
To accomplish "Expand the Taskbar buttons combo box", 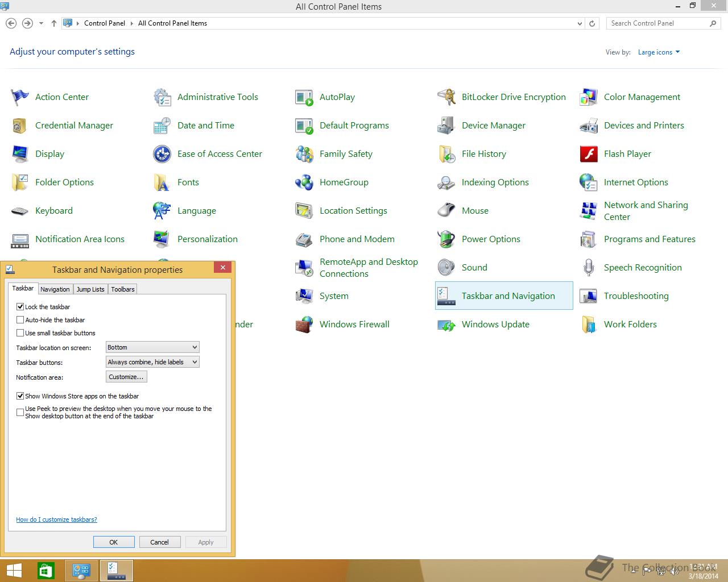I will coord(152,362).
